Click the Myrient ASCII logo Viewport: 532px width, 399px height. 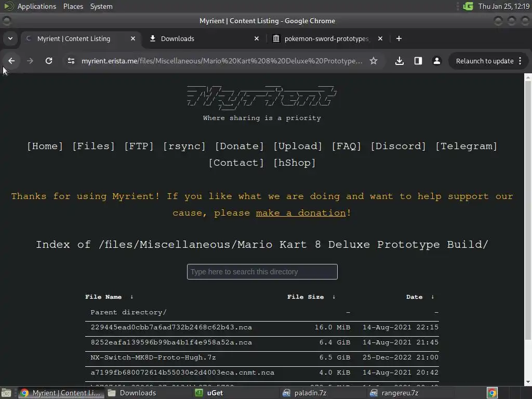262,98
